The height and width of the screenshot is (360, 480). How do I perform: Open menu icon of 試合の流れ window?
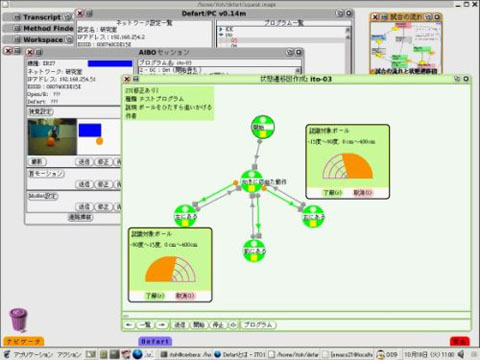[384, 17]
